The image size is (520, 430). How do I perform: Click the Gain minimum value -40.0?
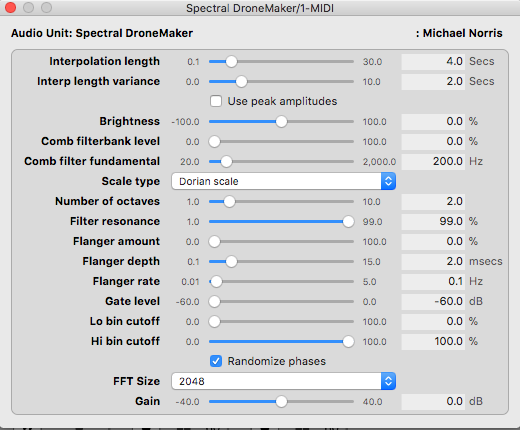187,402
